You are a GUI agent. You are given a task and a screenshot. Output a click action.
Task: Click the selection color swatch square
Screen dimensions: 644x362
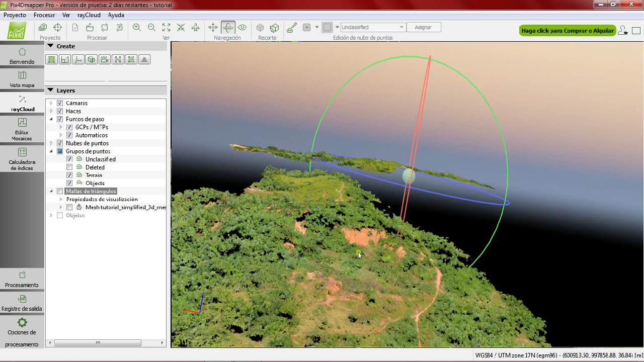click(327, 28)
